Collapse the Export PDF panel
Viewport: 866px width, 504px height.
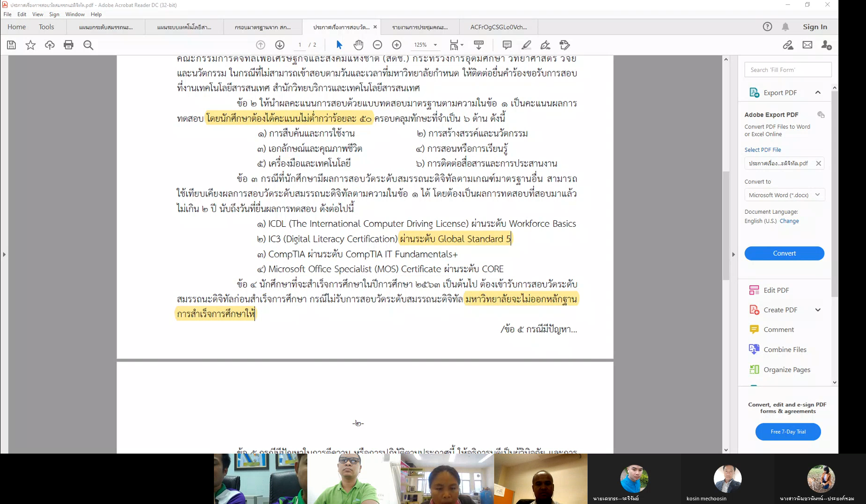[818, 92]
